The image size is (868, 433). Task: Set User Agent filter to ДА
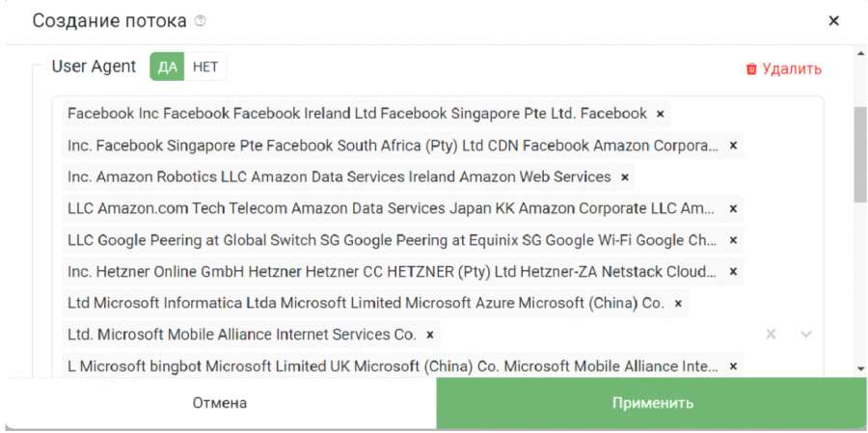coord(167,67)
